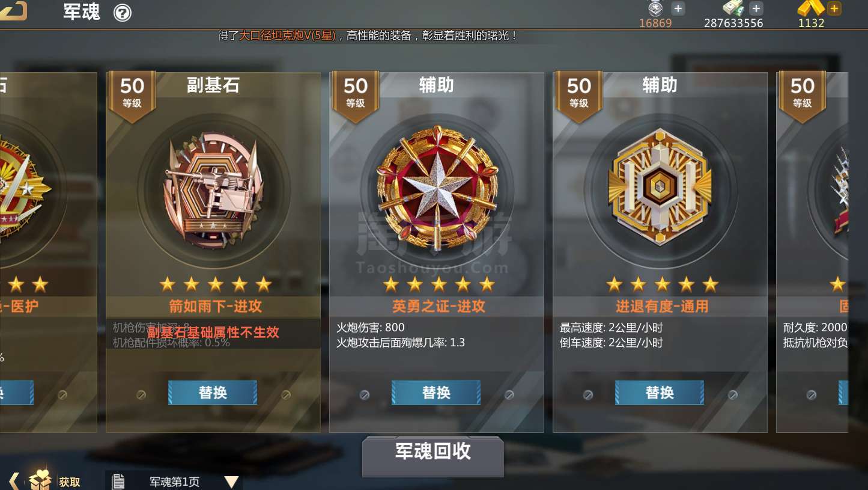Go to previous item with left chevron
Screen dimensions: 868x490
[x=14, y=481]
